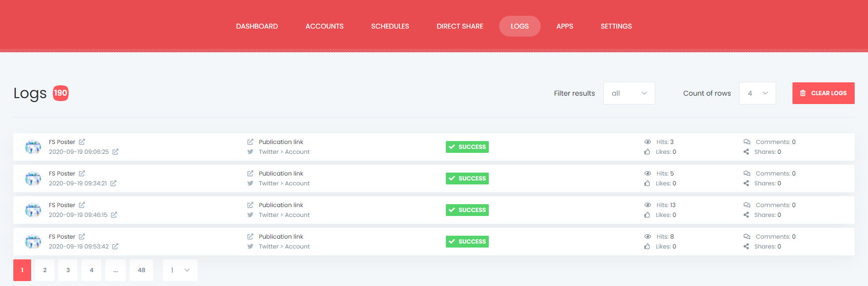Open the Count of rows dropdown

click(x=757, y=93)
